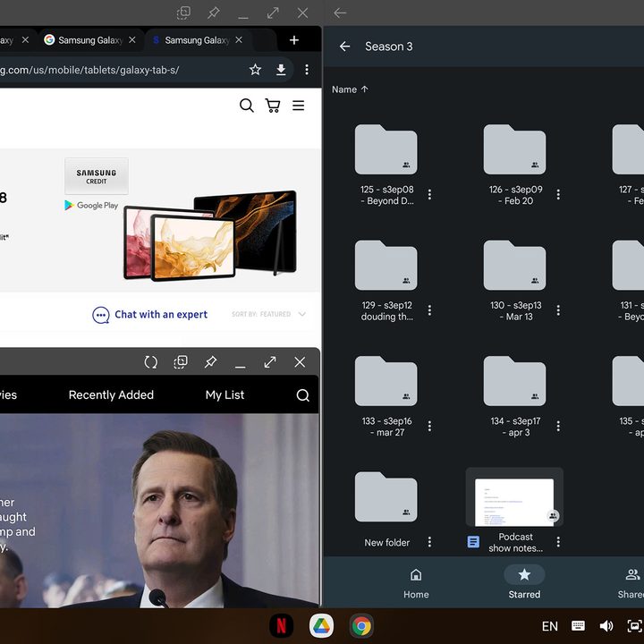The width and height of the screenshot is (644, 644).
Task: Pin the Chrome window on top
Action: click(x=214, y=13)
